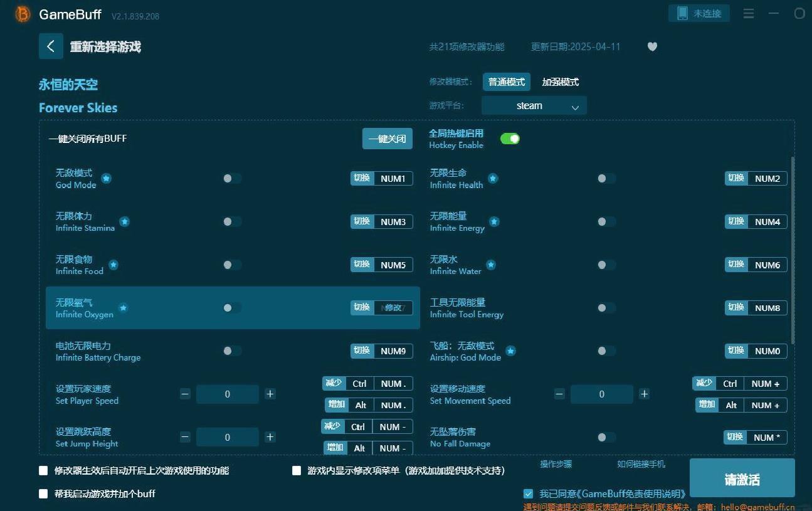
Task: Click star icon next to Infinite Stamina
Action: [125, 221]
